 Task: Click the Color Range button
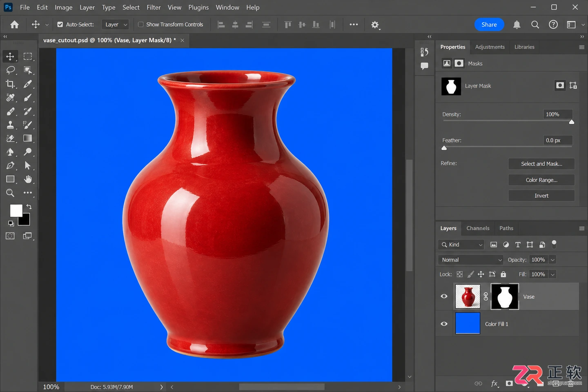pos(541,180)
